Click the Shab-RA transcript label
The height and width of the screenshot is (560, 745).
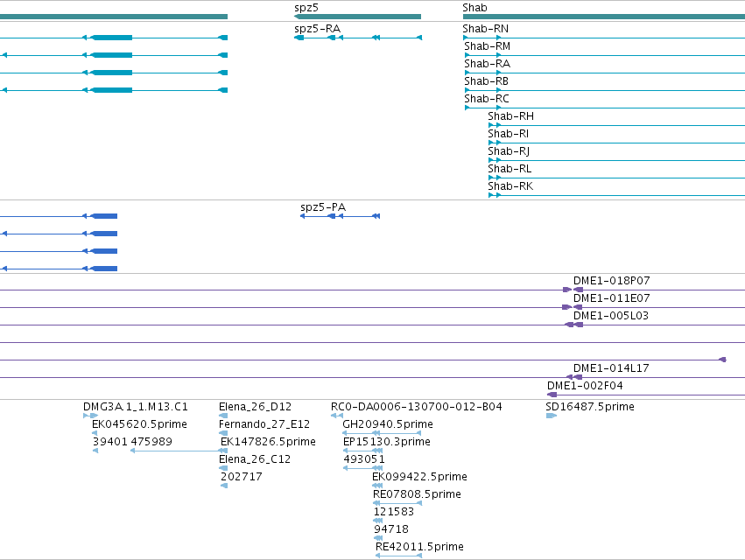pyautogui.click(x=487, y=64)
